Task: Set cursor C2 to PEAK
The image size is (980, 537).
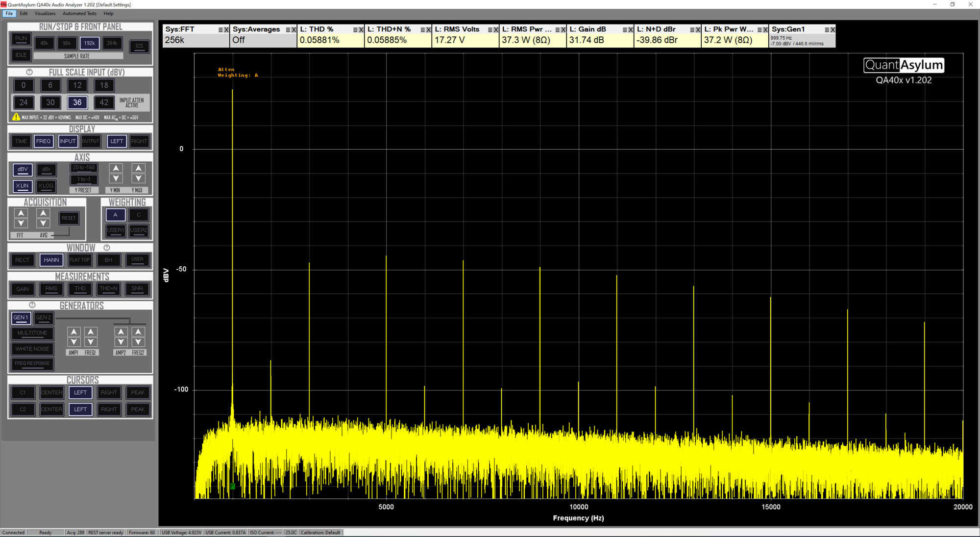Action: 138,409
